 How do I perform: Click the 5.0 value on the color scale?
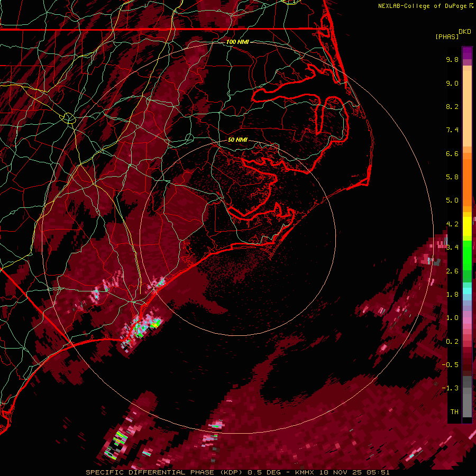coord(452,200)
